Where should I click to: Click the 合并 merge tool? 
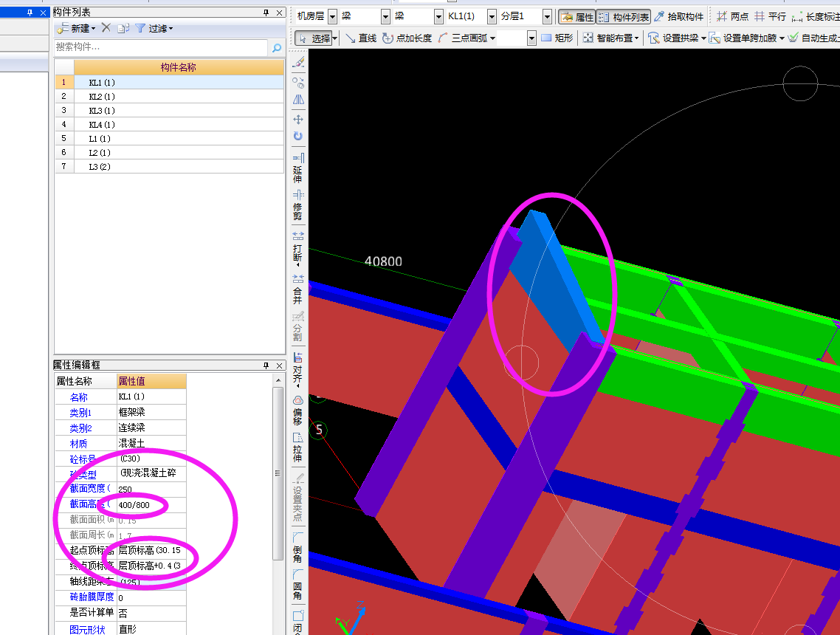(x=298, y=290)
